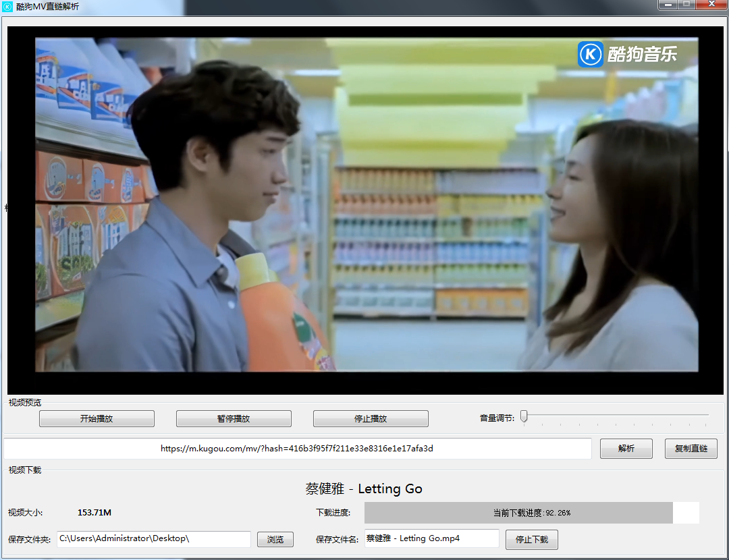Click the 153.71M video size value
Screen dimensions: 729x560
(x=94, y=513)
